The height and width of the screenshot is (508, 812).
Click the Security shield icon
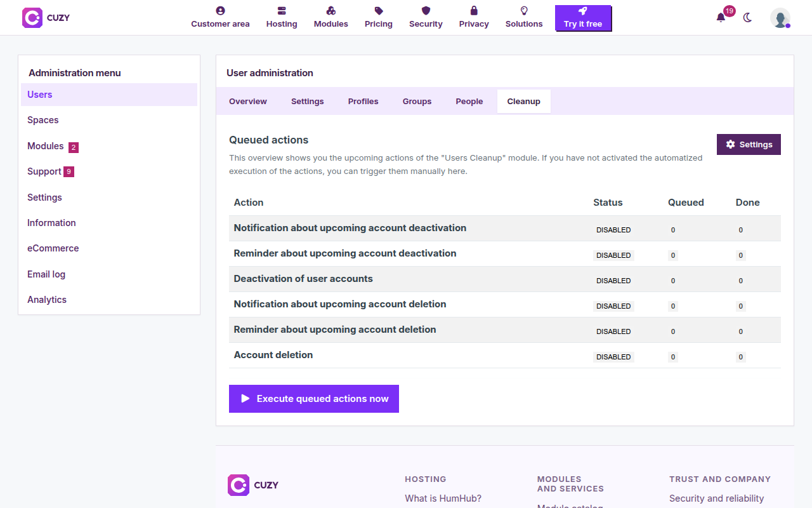(x=426, y=11)
